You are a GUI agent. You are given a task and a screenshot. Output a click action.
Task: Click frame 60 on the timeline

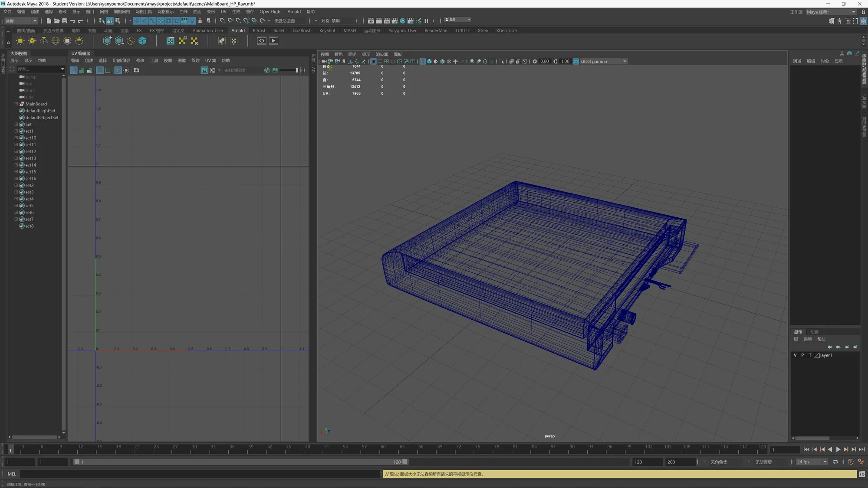point(383,449)
